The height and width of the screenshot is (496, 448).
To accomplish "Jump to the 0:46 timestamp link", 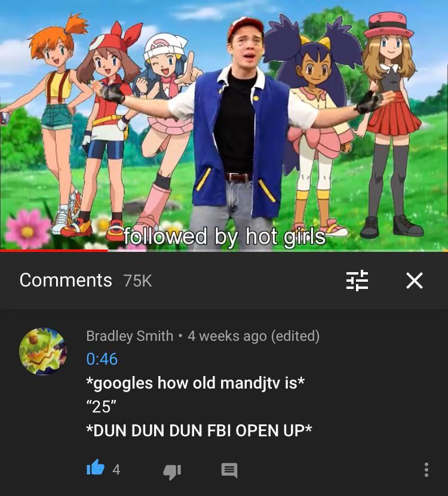I will (x=102, y=359).
